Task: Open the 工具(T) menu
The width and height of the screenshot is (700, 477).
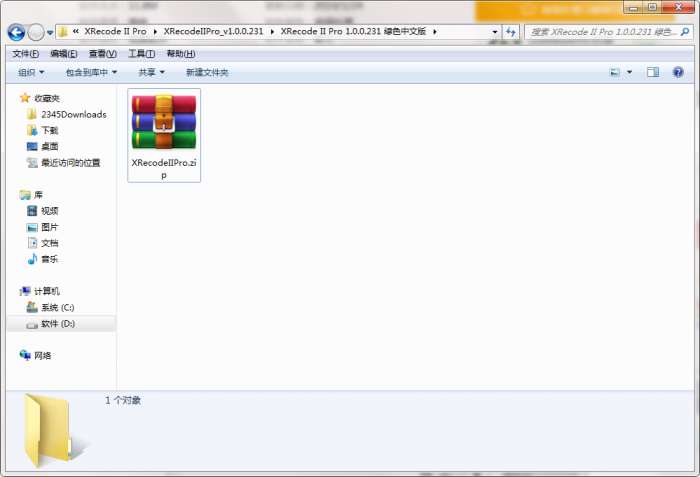Action: [142, 54]
